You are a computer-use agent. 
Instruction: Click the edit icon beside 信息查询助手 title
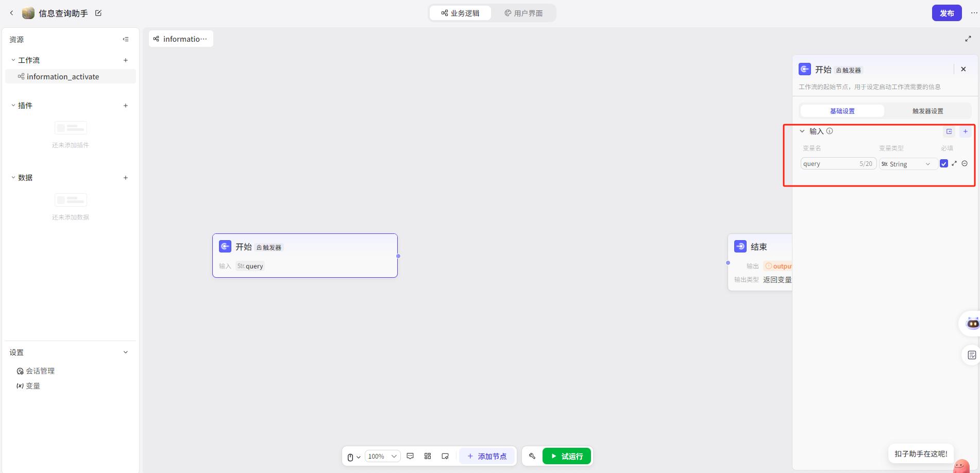pyautogui.click(x=98, y=13)
